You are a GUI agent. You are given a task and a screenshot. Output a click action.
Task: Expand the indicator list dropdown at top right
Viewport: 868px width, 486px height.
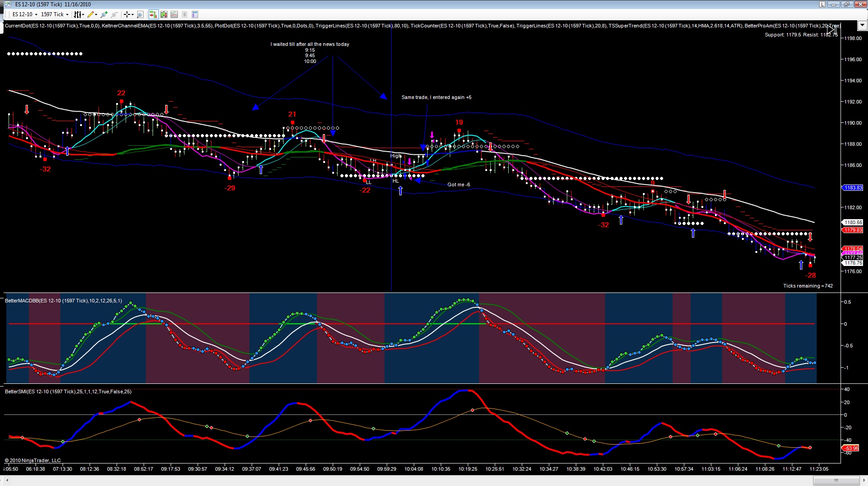click(x=862, y=26)
